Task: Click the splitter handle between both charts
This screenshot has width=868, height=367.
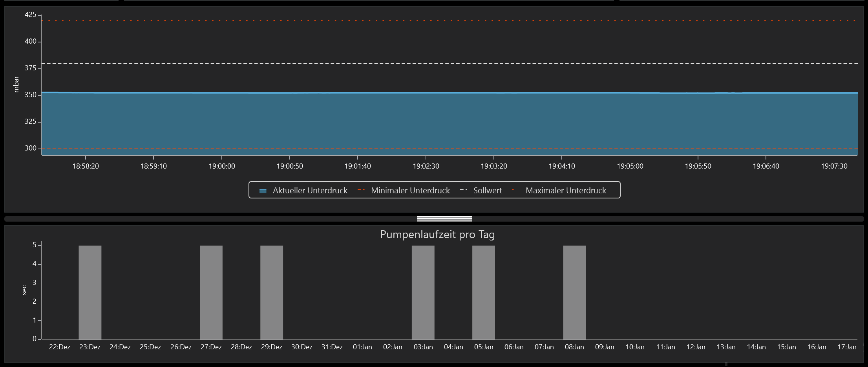Action: [444, 219]
